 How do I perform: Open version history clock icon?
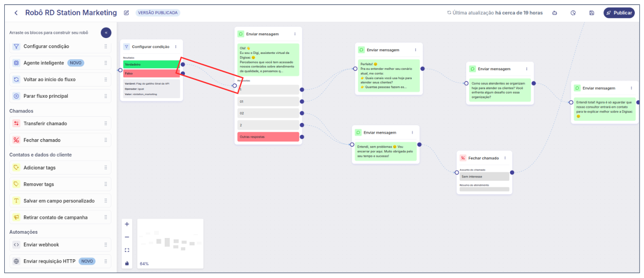click(573, 13)
